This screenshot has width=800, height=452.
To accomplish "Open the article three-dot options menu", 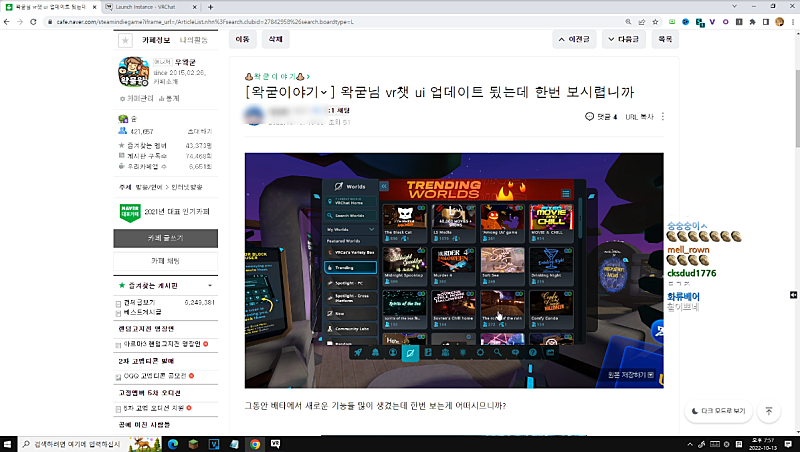I will pyautogui.click(x=663, y=117).
